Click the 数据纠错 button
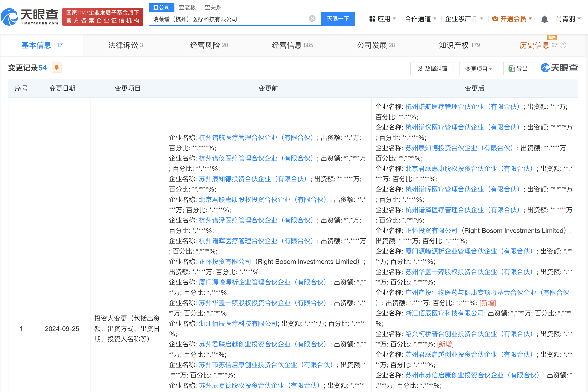Viewport: 588px width, 392px height. pos(432,69)
